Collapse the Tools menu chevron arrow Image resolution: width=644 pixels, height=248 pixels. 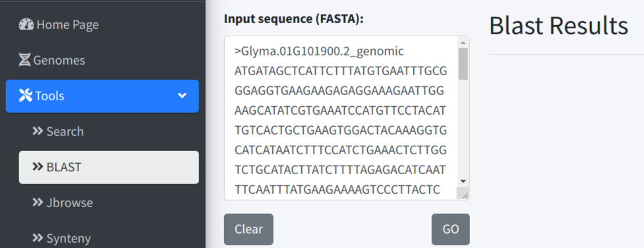(x=182, y=96)
